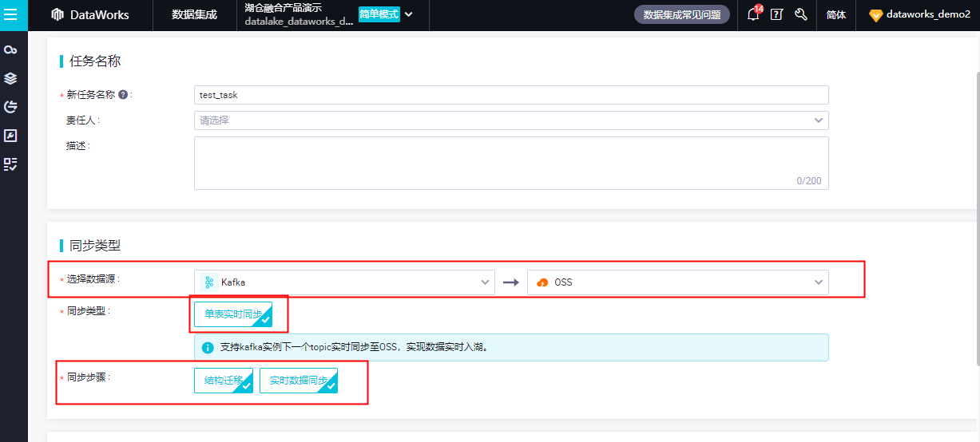This screenshot has width=980, height=442.
Task: Click the Kafka source icon
Action: coord(208,282)
